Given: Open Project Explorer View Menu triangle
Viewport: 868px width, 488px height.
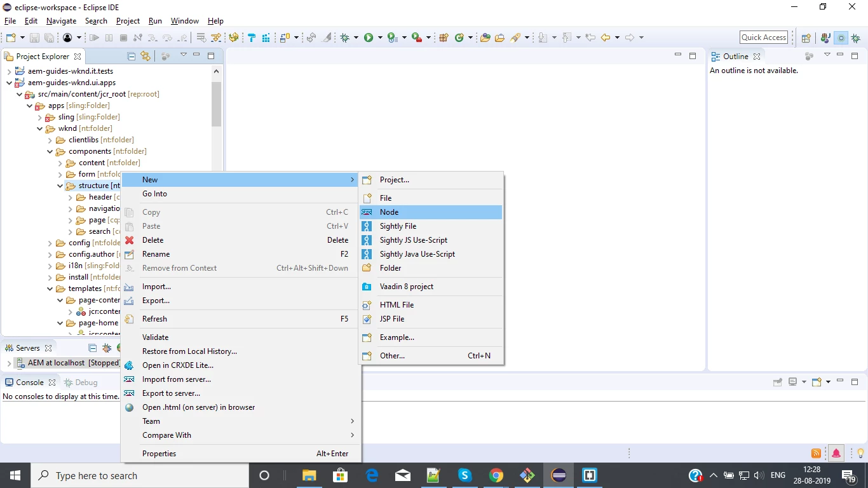Looking at the screenshot, I should pyautogui.click(x=183, y=55).
